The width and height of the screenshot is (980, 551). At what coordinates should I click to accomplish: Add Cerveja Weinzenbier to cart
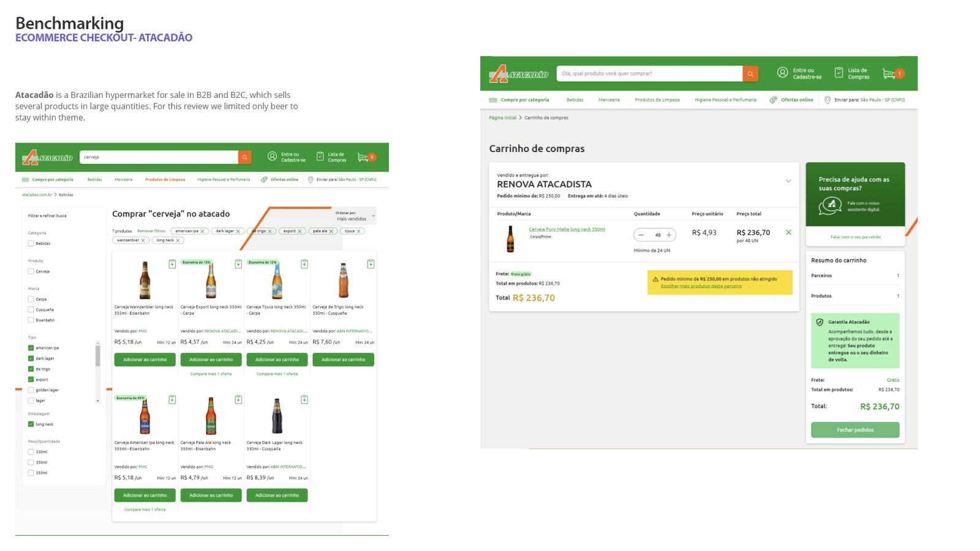[145, 359]
